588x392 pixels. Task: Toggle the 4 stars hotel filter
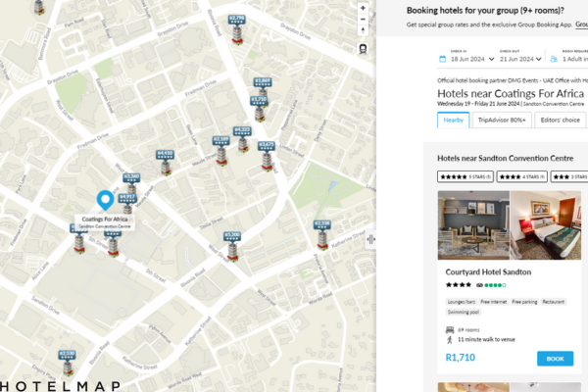coord(523,176)
